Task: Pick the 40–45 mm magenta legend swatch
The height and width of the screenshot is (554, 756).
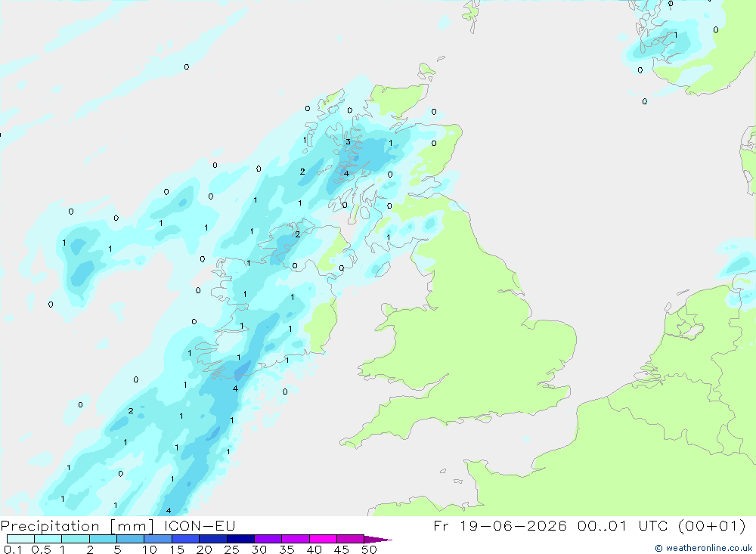Action: click(323, 539)
